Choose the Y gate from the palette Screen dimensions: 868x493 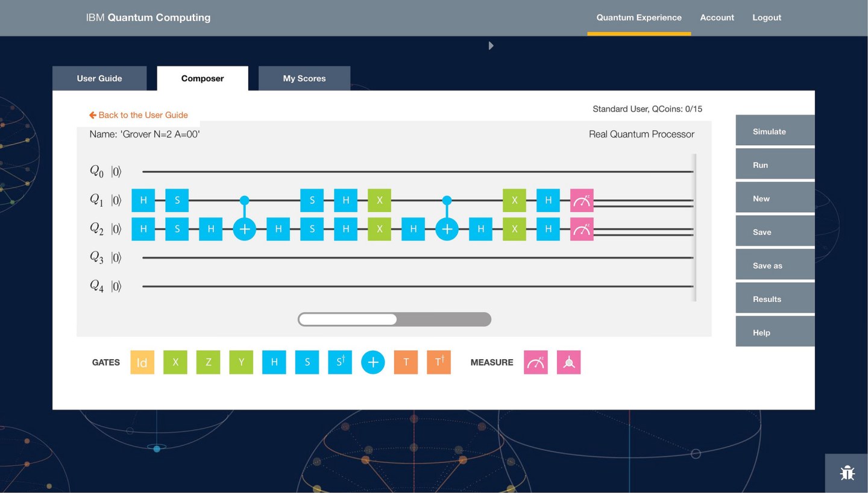[241, 362]
